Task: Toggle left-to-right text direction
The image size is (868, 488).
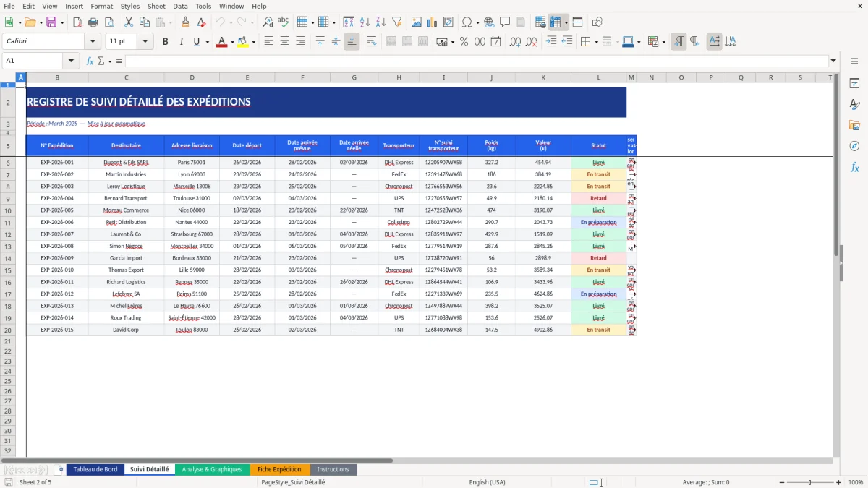Action: point(678,42)
